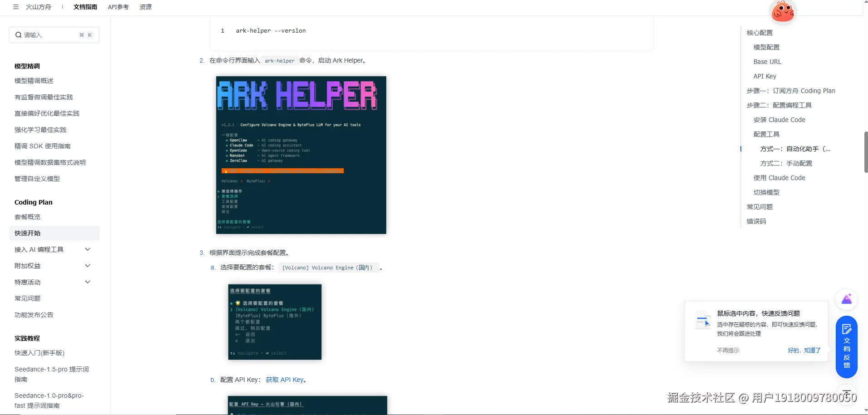Open 精调 SDK 使用指南 page
The width and height of the screenshot is (868, 415).
(x=42, y=146)
